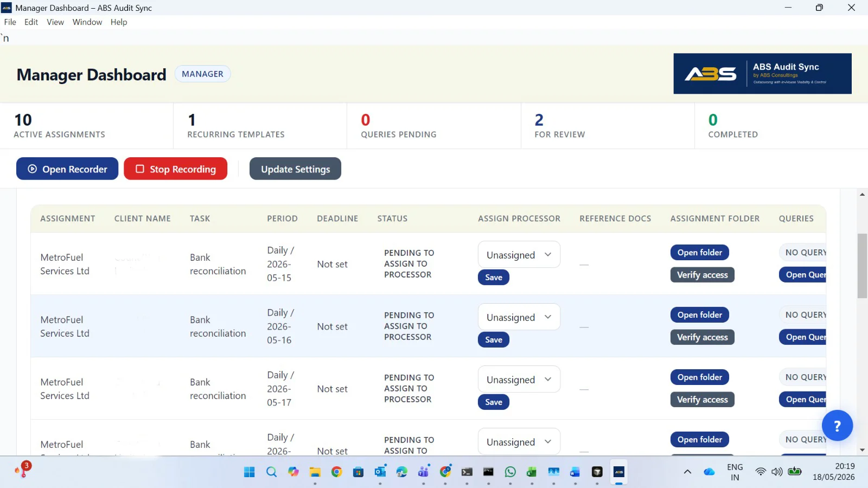Screen dimensions: 868x488
Task: Click the ABS Audit Sync logo banner
Action: [762, 74]
